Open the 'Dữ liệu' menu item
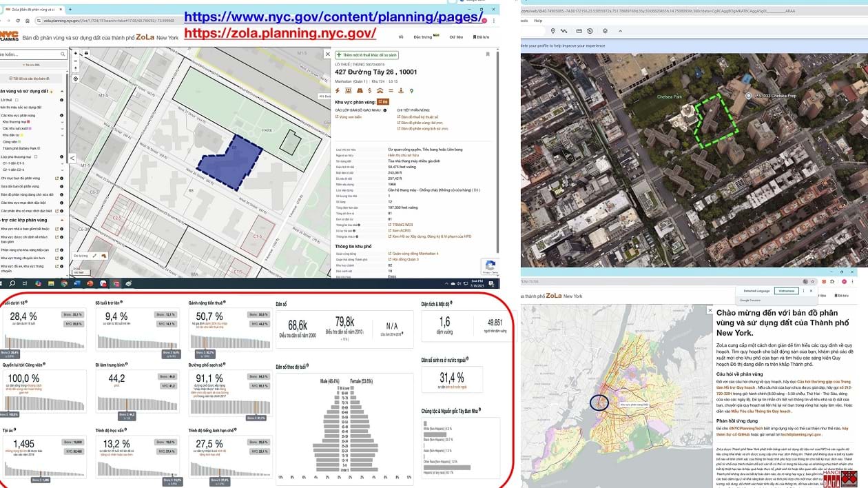The height and width of the screenshot is (488, 868). pos(456,37)
